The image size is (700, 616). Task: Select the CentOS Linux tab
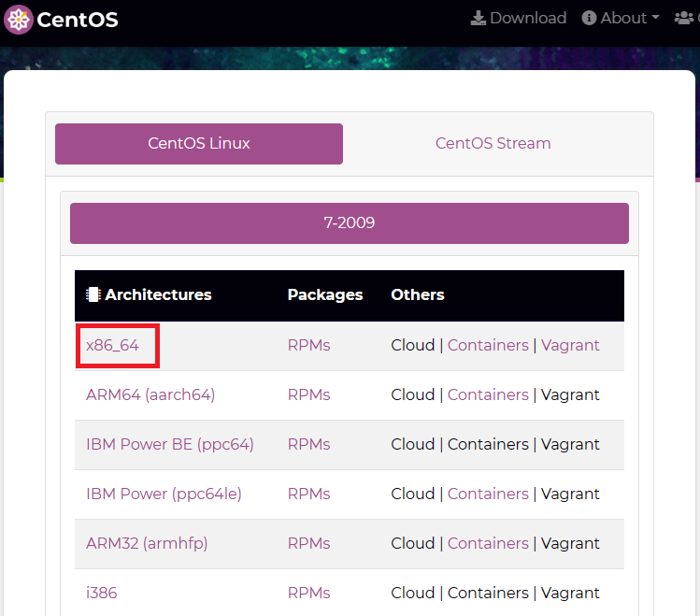tap(199, 144)
